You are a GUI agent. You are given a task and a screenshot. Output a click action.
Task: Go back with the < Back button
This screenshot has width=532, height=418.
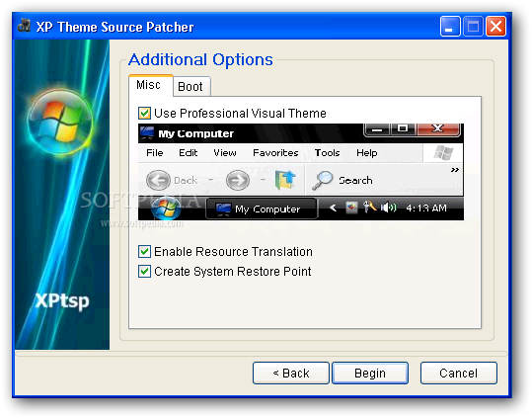click(x=291, y=374)
